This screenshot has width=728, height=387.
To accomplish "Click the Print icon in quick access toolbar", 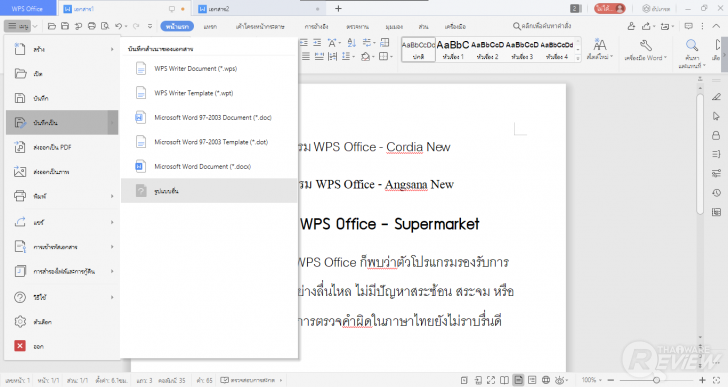I will tap(91, 26).
